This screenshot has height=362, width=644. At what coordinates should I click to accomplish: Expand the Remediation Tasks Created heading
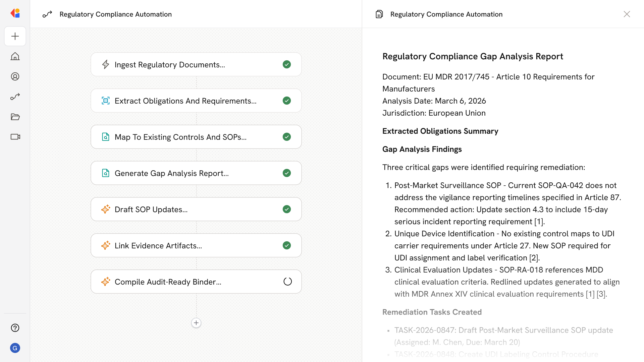432,312
